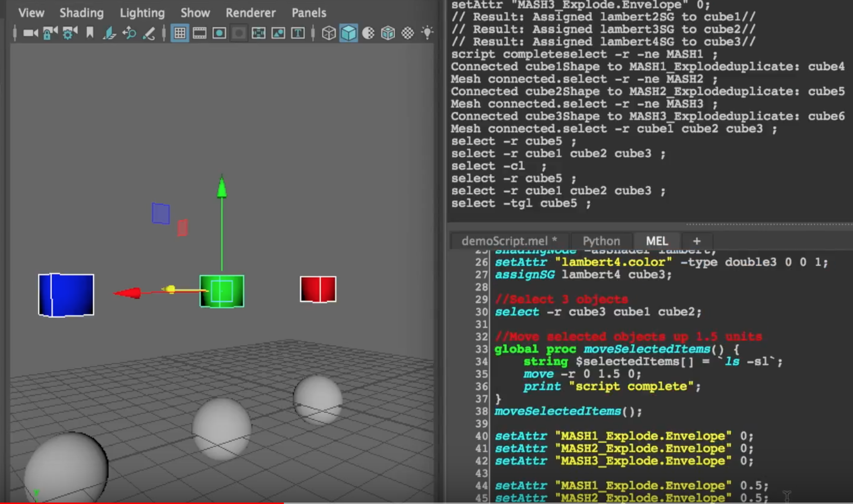Toggle the Use Default Material icon
This screenshot has width=853, height=504.
click(368, 33)
